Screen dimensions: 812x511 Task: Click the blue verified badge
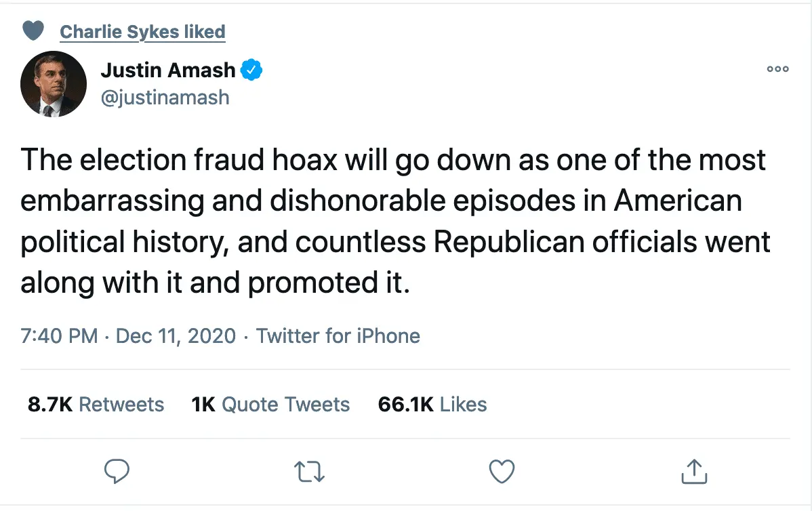(252, 69)
